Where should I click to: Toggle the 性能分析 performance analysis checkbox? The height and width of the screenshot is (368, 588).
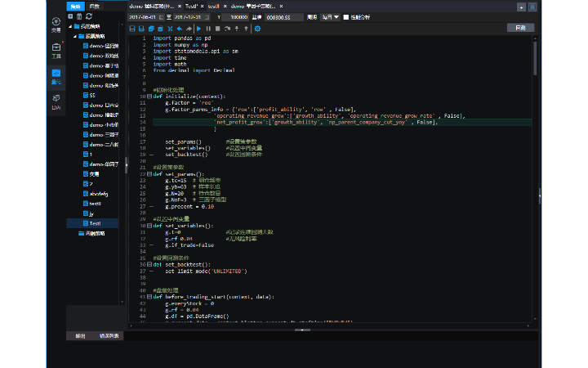coord(345,17)
